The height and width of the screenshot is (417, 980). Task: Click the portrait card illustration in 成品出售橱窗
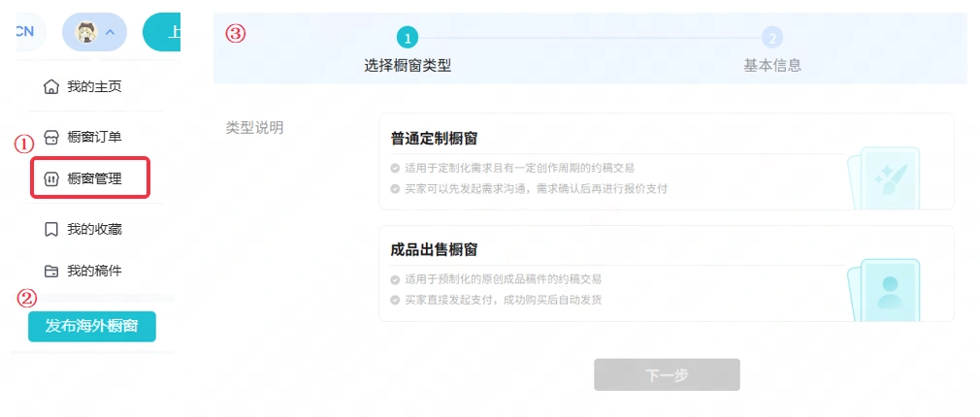pos(884,290)
